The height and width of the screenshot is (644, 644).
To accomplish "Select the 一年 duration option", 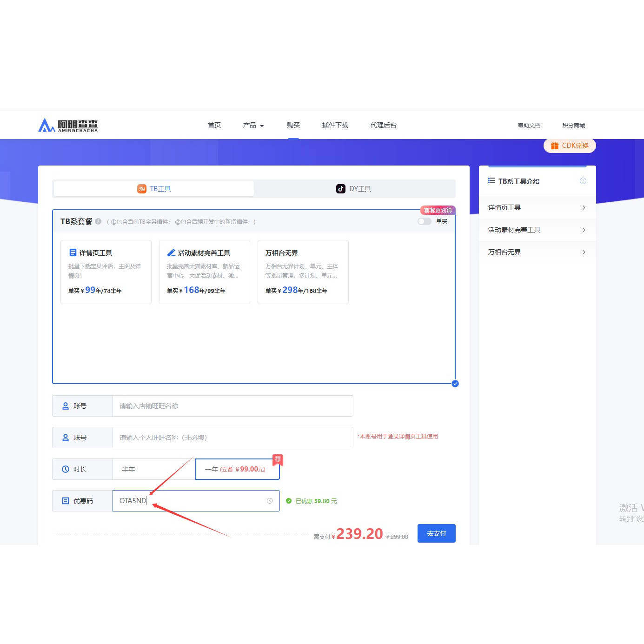I will click(238, 469).
